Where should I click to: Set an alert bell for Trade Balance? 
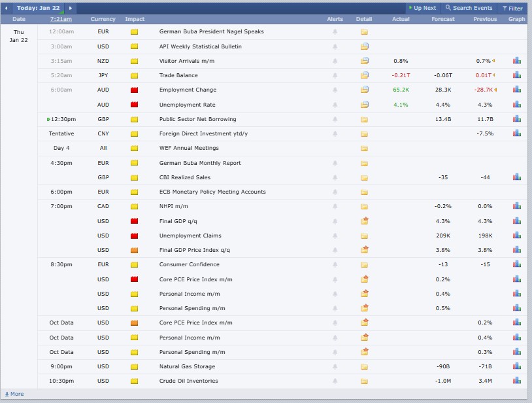[x=335, y=75]
